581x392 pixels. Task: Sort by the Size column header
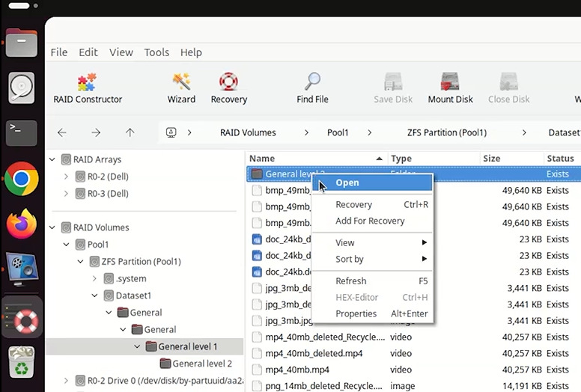pyautogui.click(x=512, y=159)
